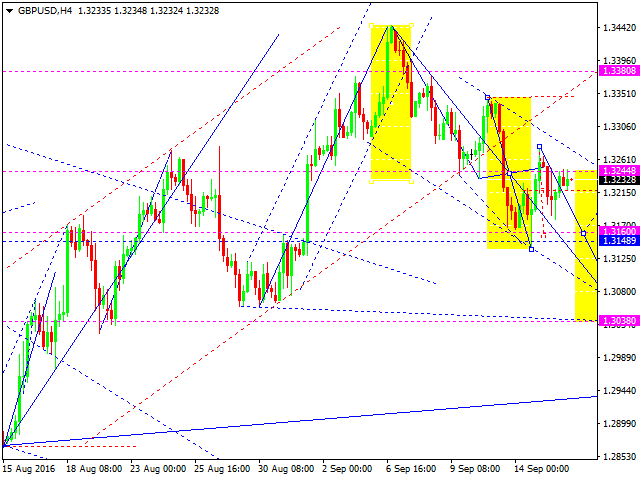Click the black current price tag 1.32328
Screen dimensions: 640x480
619,180
